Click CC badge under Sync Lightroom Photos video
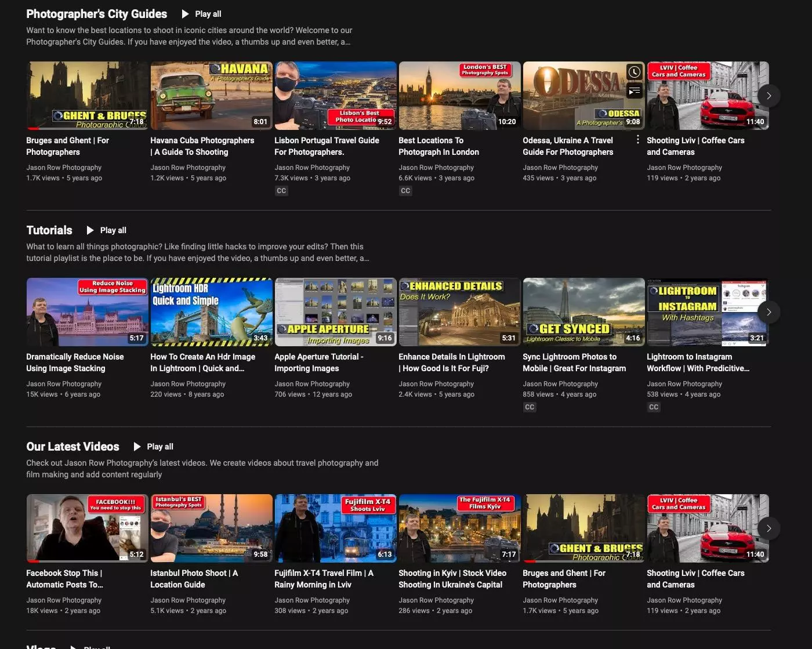The image size is (812, 649). [530, 407]
